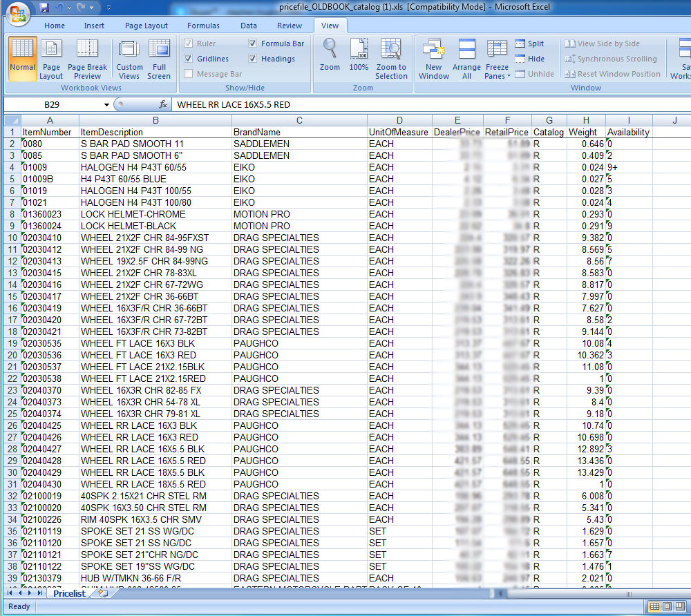Click Arrange All

point(466,59)
